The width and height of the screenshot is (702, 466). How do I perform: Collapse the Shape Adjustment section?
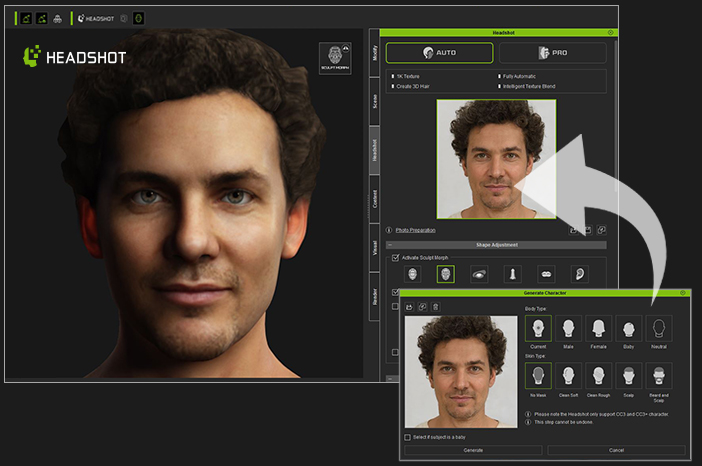(x=391, y=244)
